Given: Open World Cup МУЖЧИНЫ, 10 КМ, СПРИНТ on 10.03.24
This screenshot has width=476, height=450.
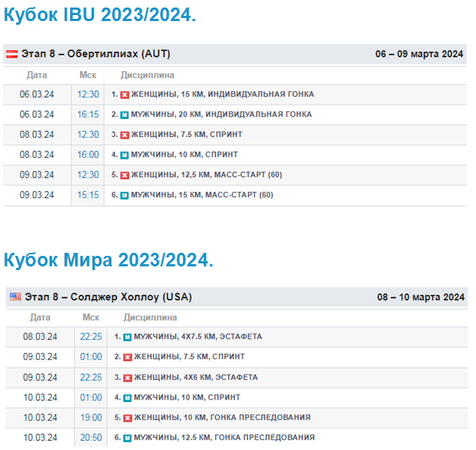Looking at the screenshot, I should tap(187, 397).
